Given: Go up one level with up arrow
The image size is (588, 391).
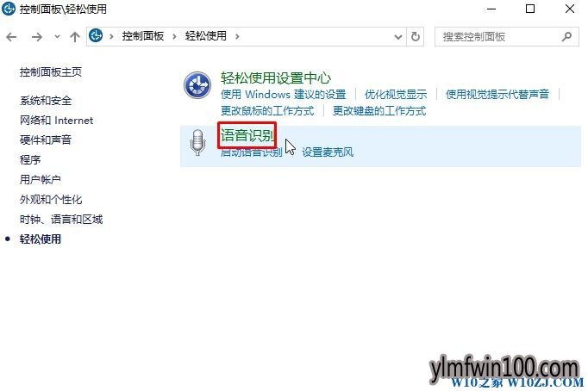Looking at the screenshot, I should 75,37.
